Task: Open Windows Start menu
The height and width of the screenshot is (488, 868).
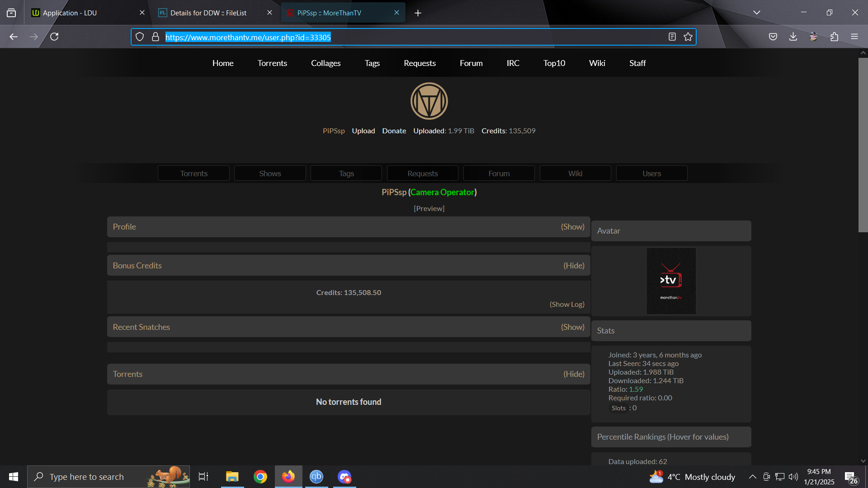Action: pyautogui.click(x=14, y=477)
